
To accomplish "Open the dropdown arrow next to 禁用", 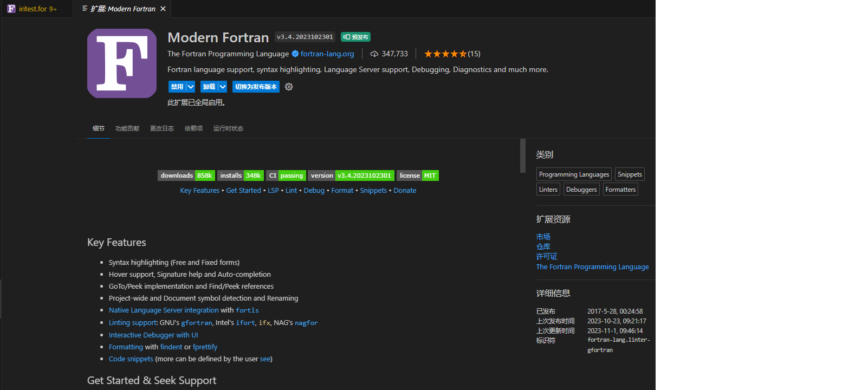I will coord(191,87).
